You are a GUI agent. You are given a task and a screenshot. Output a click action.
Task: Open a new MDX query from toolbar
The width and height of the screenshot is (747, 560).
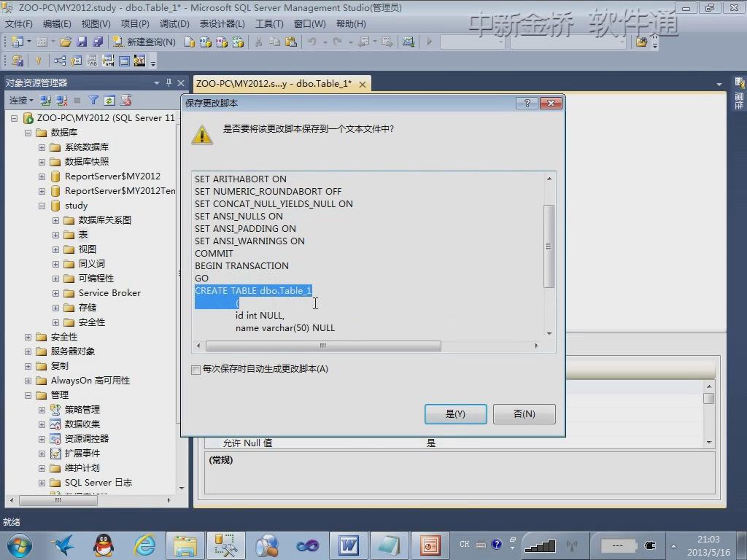(205, 42)
